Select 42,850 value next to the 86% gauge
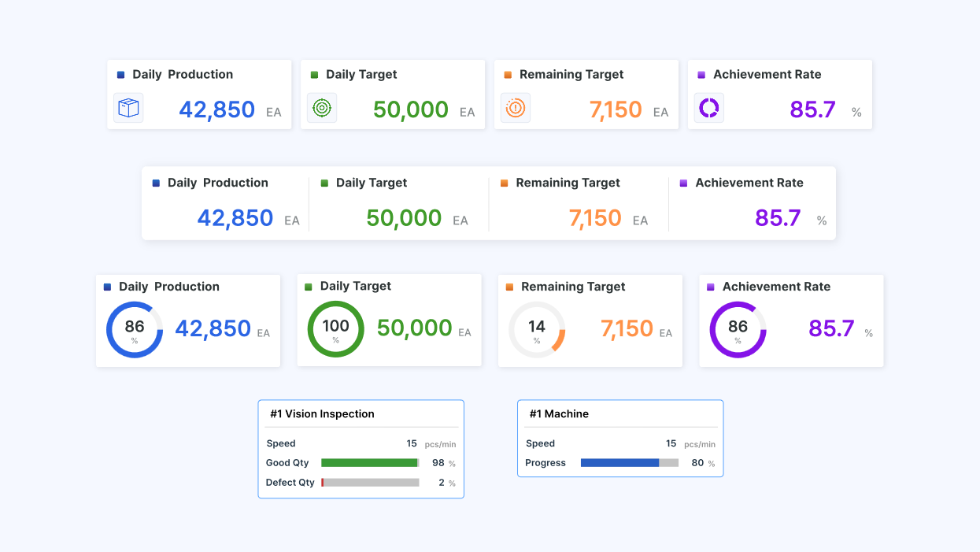The height and width of the screenshot is (552, 980). pos(213,328)
